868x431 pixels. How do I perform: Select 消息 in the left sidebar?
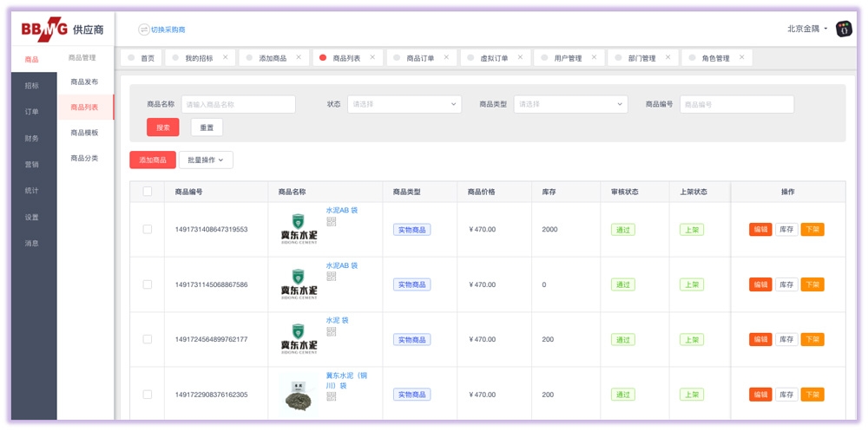pyautogui.click(x=32, y=243)
